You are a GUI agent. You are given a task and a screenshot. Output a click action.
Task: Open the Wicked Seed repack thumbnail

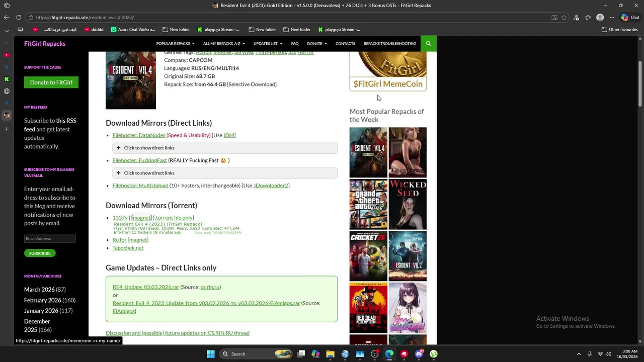point(408,204)
